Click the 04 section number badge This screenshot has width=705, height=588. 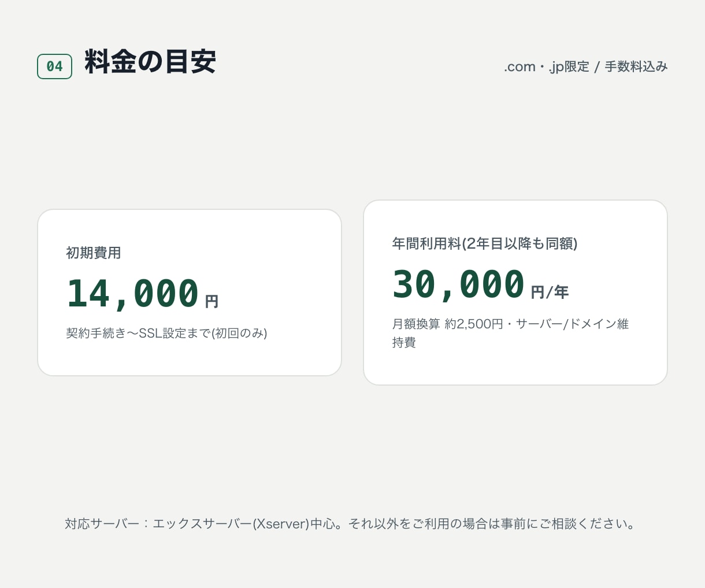click(x=54, y=66)
